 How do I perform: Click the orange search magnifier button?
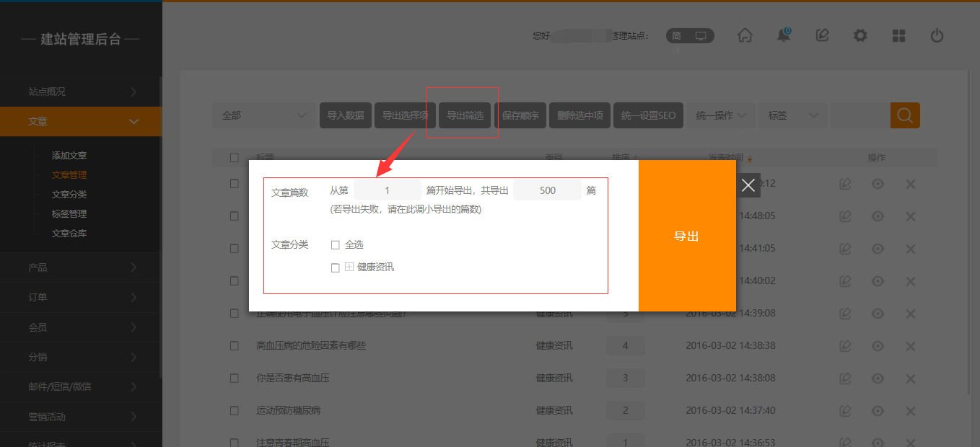[905, 115]
